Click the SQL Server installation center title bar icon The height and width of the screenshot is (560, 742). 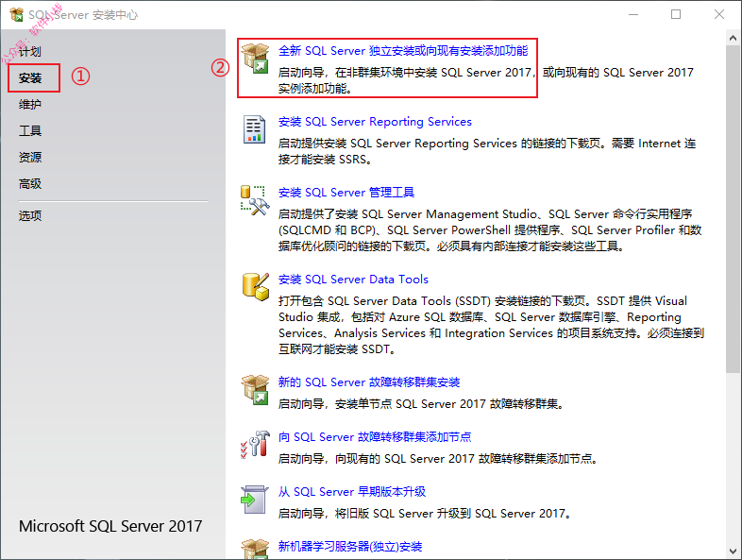click(x=17, y=15)
